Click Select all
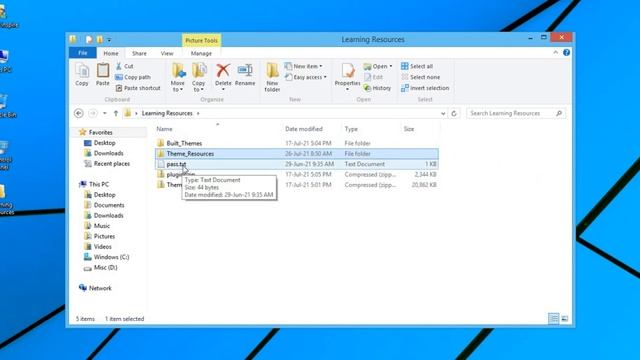Screen dimensions: 640x360 click(417, 66)
